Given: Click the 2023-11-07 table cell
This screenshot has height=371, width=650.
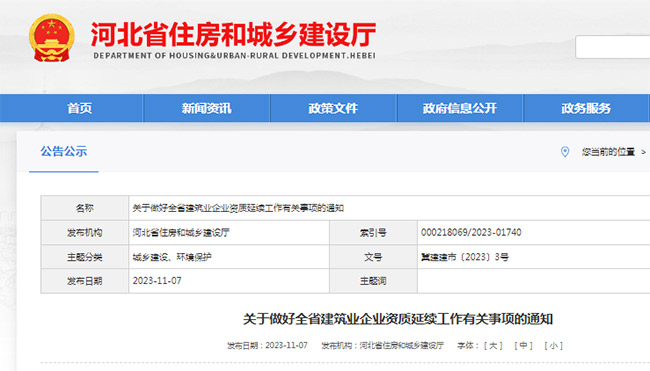Looking at the screenshot, I should [157, 281].
